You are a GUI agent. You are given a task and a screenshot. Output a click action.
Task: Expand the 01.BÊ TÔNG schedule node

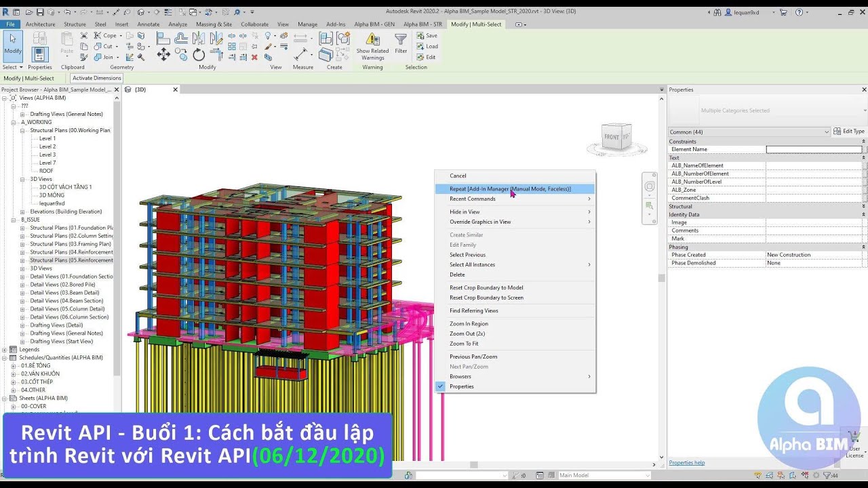14,365
